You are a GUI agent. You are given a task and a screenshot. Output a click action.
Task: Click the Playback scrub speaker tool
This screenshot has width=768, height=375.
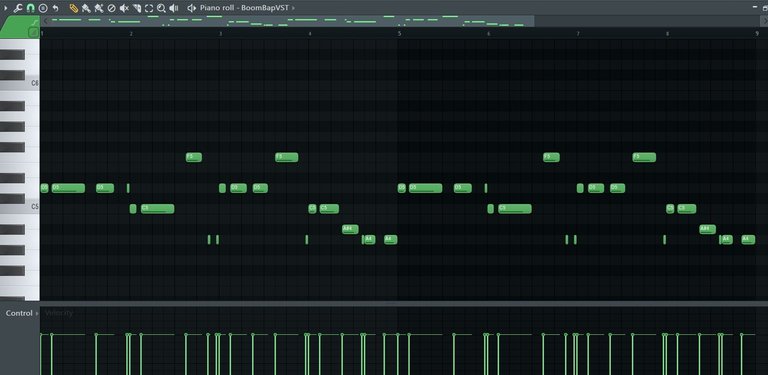(174, 8)
